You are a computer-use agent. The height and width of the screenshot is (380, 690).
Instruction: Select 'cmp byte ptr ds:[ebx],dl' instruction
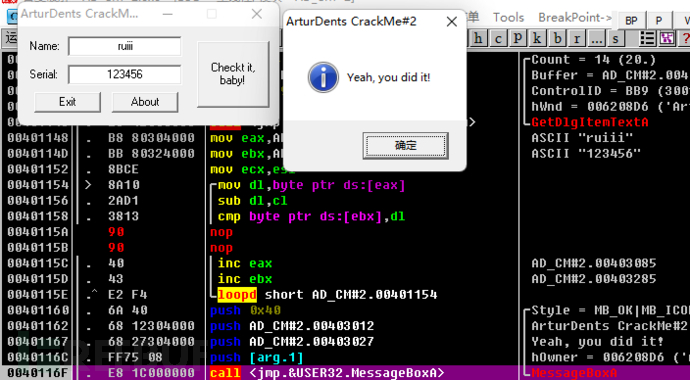tap(311, 216)
